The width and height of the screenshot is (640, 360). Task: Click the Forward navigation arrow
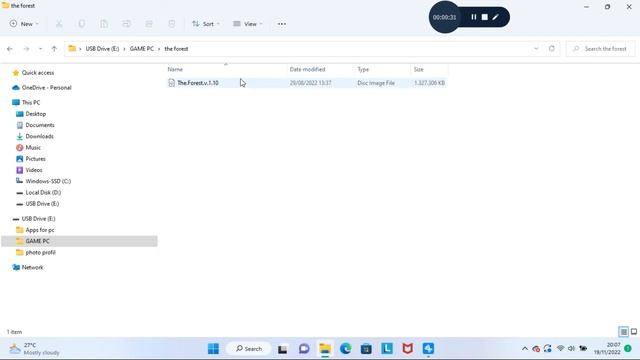26,49
